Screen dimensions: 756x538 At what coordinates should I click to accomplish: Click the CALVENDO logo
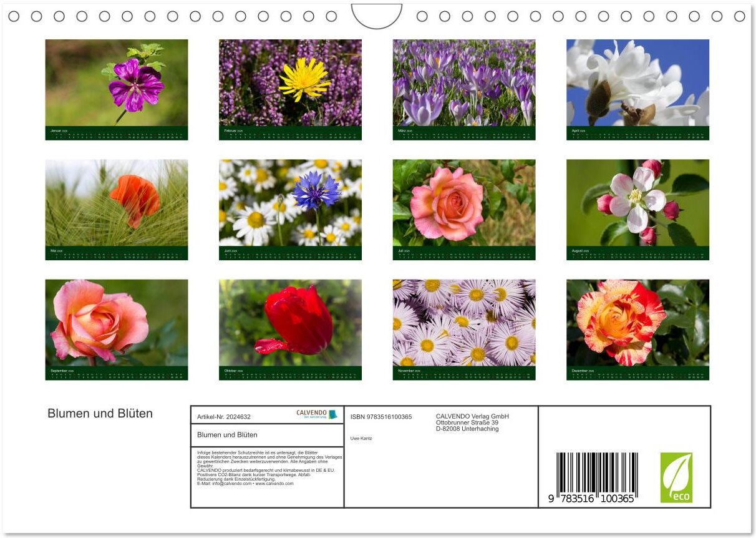click(x=316, y=414)
